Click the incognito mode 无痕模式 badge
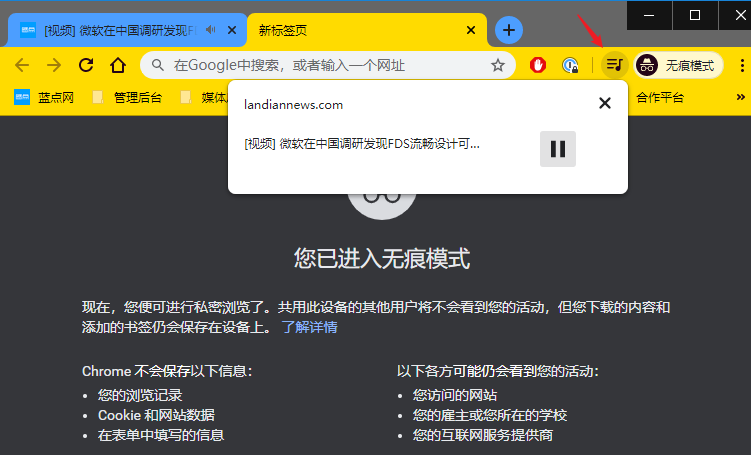The width and height of the screenshot is (751, 455). pyautogui.click(x=677, y=65)
